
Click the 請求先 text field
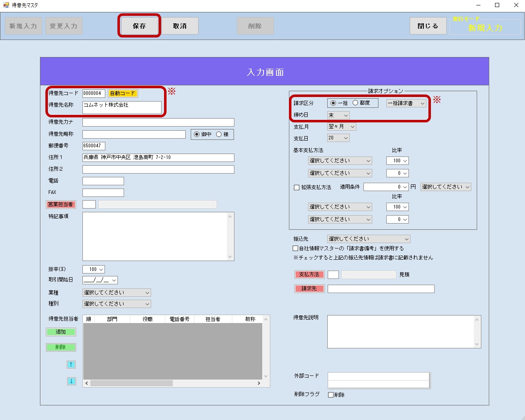tap(381, 289)
